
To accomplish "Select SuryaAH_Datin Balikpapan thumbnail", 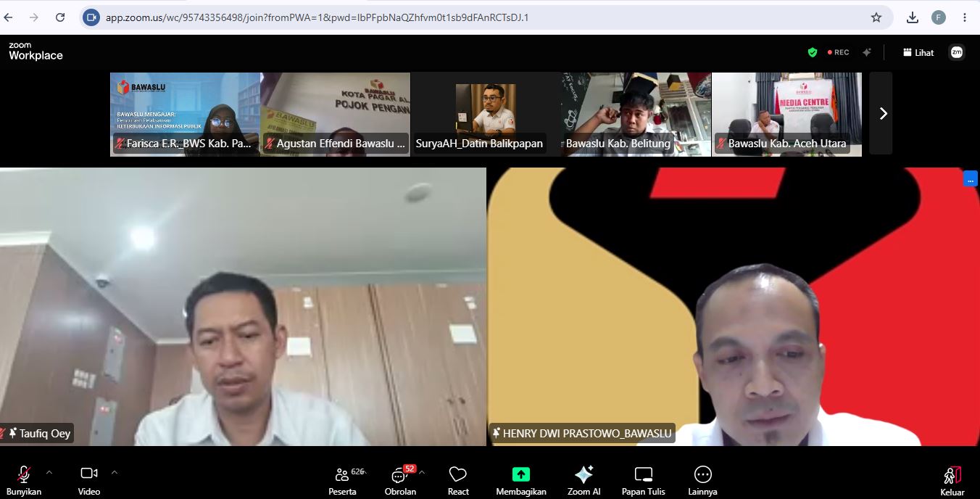I will [x=485, y=114].
